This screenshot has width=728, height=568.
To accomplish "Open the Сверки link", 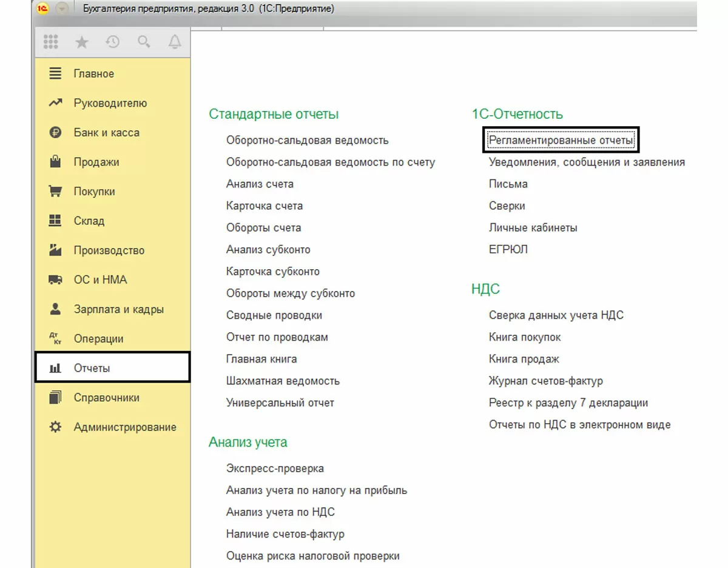I will (507, 206).
